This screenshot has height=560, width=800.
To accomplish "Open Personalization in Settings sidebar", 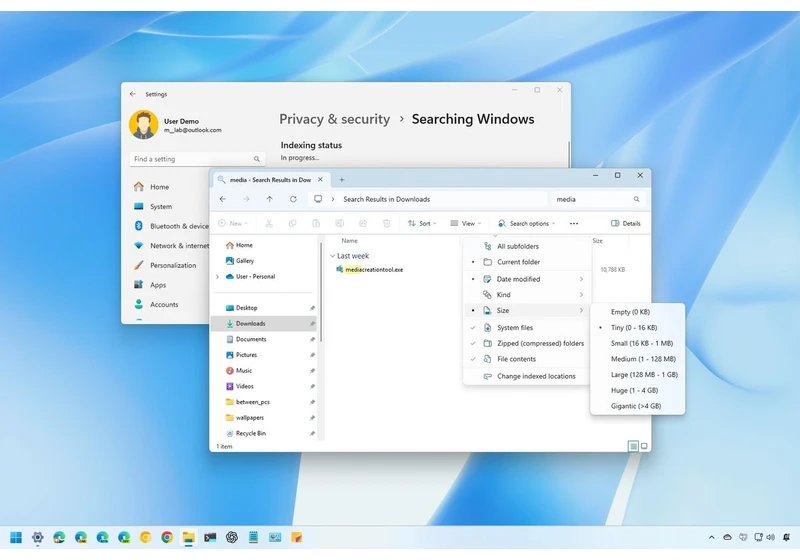I will coord(173,265).
